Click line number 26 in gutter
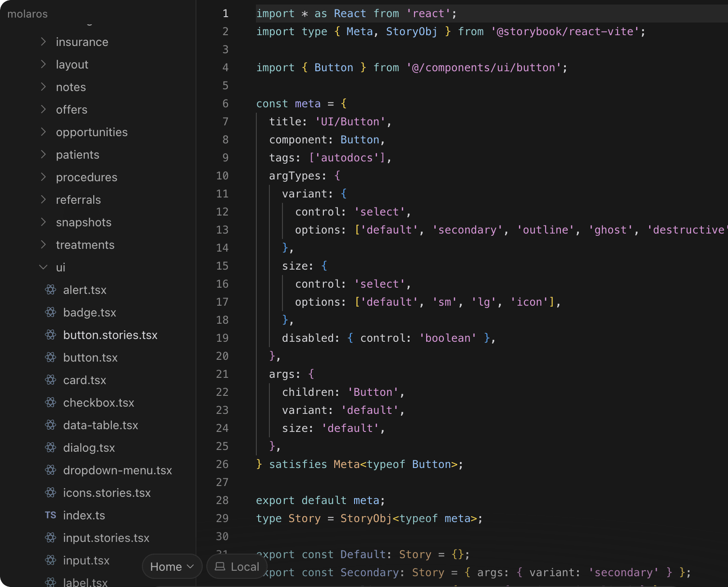 coord(222,464)
